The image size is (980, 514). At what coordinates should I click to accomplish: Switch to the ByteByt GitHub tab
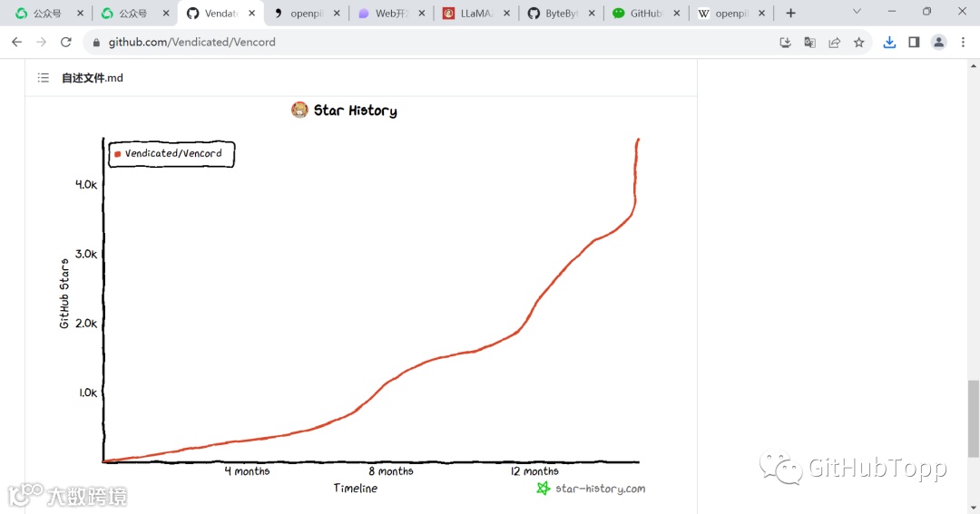click(562, 13)
